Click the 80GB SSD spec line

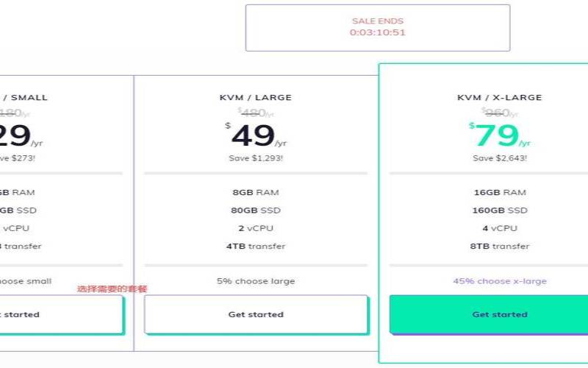pos(256,210)
